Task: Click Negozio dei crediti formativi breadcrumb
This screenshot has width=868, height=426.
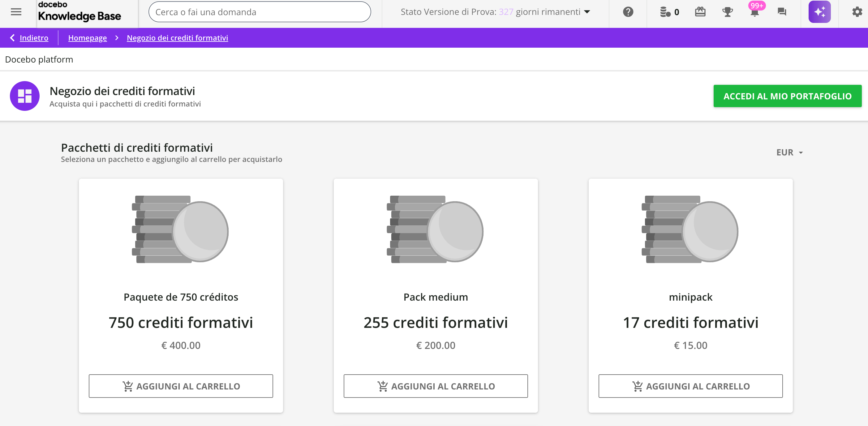Action: click(x=177, y=38)
